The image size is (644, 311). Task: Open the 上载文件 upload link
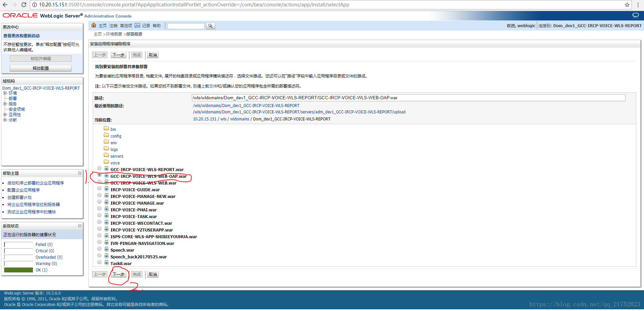click(x=209, y=86)
